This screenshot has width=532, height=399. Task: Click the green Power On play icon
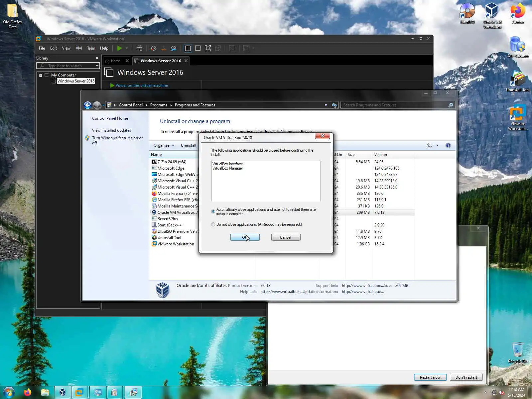point(119,48)
